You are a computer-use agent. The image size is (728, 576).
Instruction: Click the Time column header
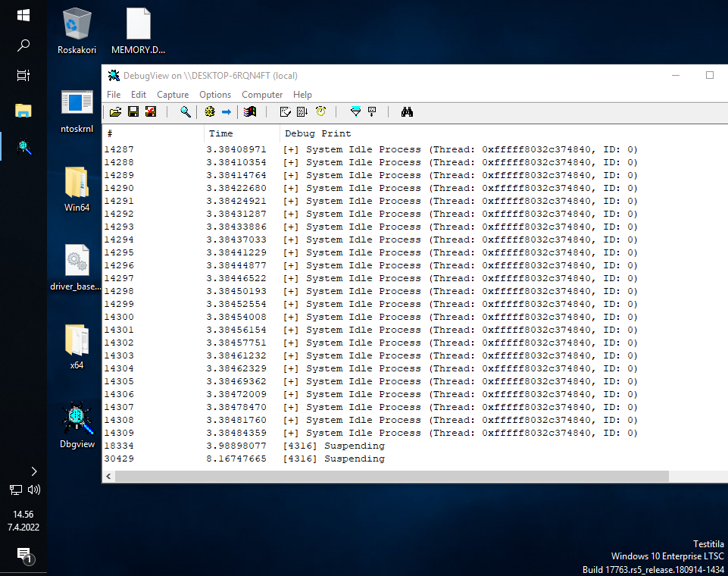242,133
